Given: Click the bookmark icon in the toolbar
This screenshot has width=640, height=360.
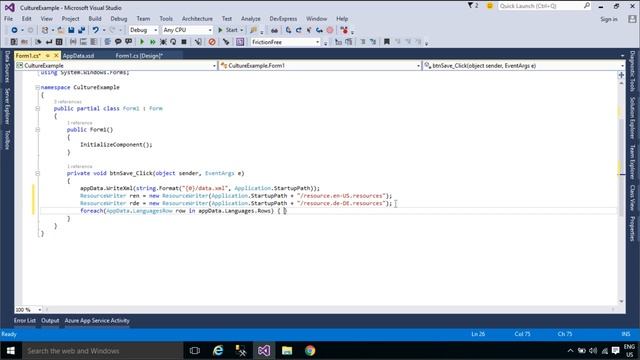Looking at the screenshot, I should pyautogui.click(x=387, y=42).
